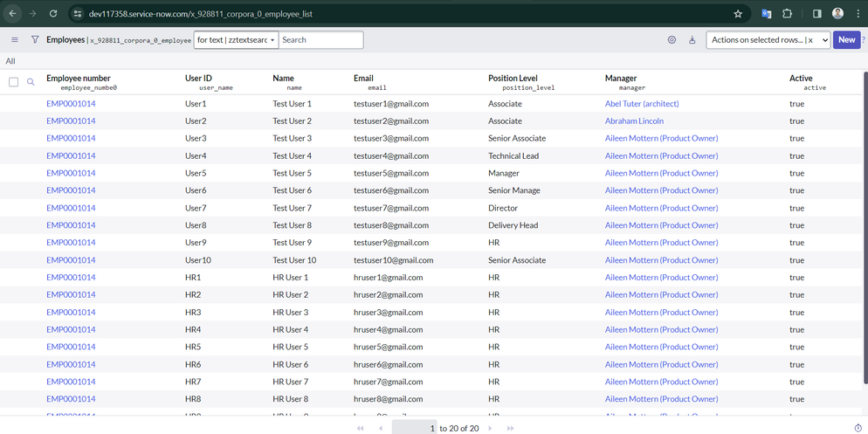Image resolution: width=868 pixels, height=434 pixels.
Task: Click email testuser10@gmail.com
Action: [x=394, y=259]
